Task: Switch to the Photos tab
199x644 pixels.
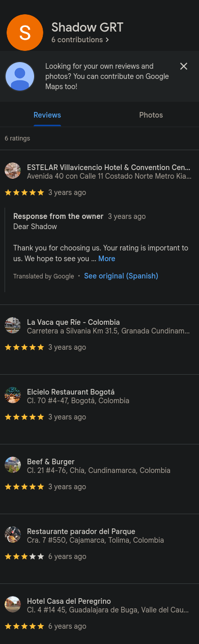Action: click(151, 115)
